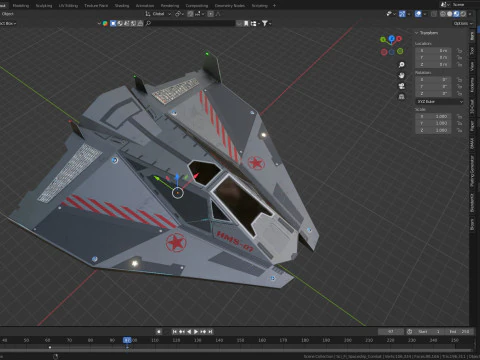The width and height of the screenshot is (480, 360).
Task: Toggle snapping magnet icon in header
Action: [190, 14]
